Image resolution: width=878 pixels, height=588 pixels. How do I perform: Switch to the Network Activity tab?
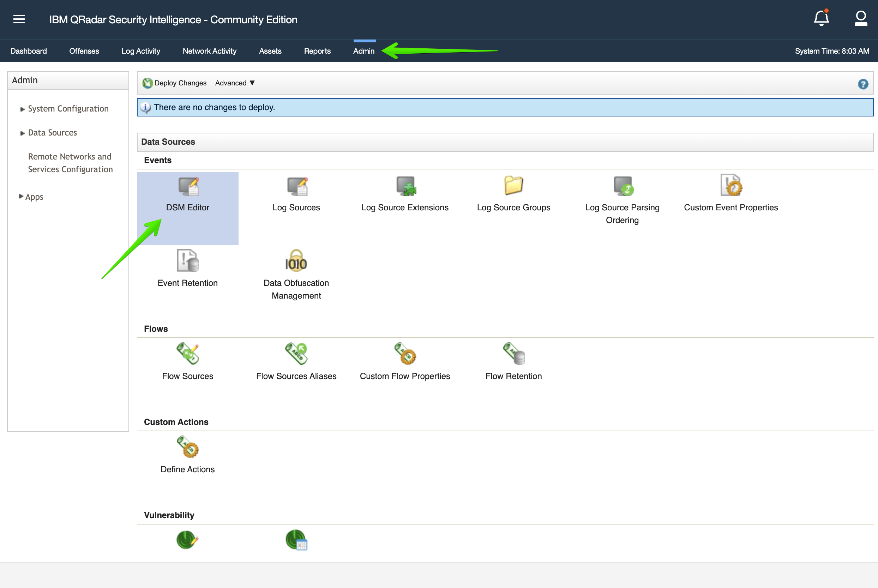pos(210,51)
